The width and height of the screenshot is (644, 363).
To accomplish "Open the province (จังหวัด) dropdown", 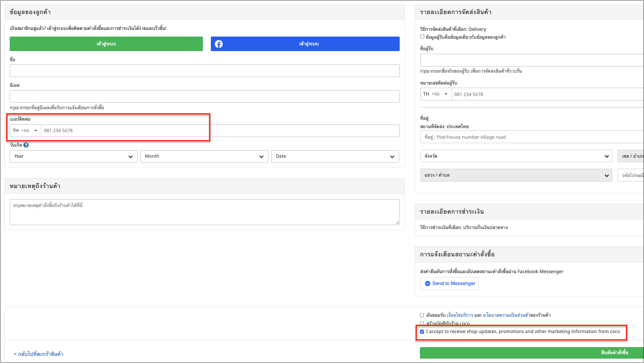I will [x=516, y=156].
